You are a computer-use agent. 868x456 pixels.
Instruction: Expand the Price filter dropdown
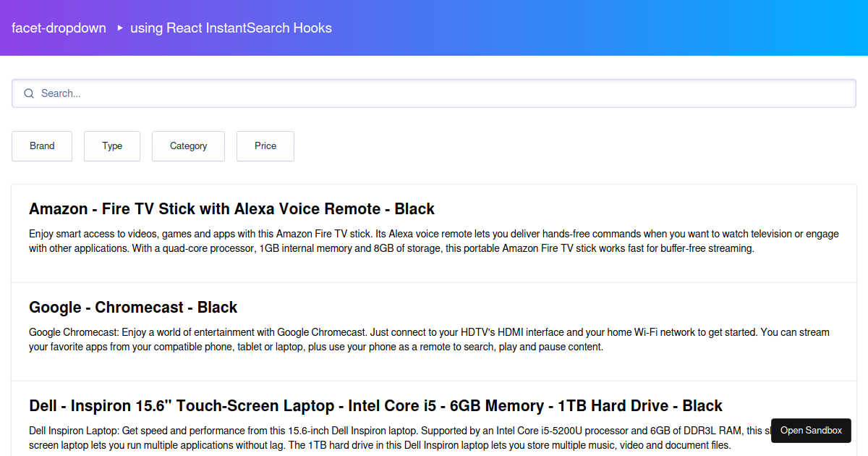(265, 145)
